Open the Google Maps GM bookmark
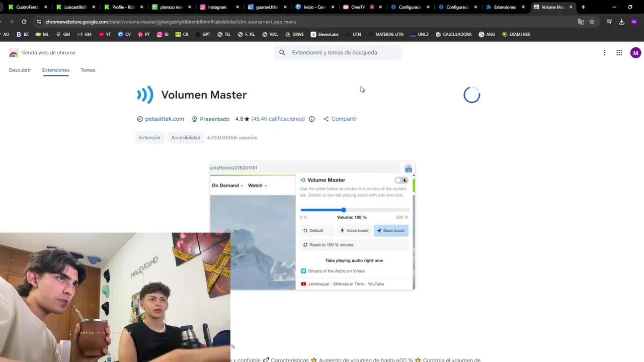Image resolution: width=644 pixels, height=362 pixels. click(x=63, y=34)
